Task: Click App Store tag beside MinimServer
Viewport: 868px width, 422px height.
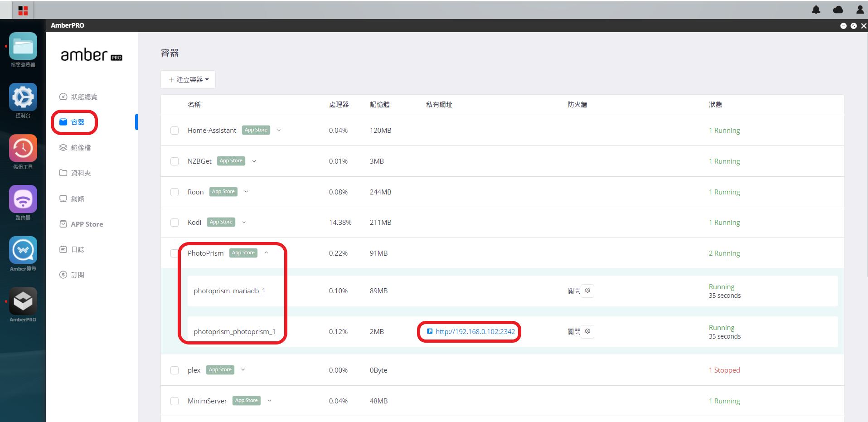Action: [247, 401]
